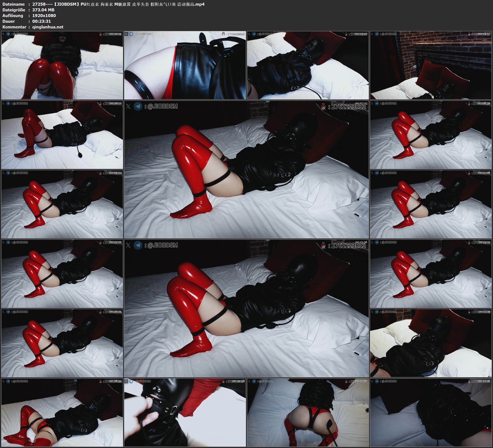The image size is (493, 448).
Task: Click the qinglanhua.net comment text
Action: pyautogui.click(x=48, y=27)
